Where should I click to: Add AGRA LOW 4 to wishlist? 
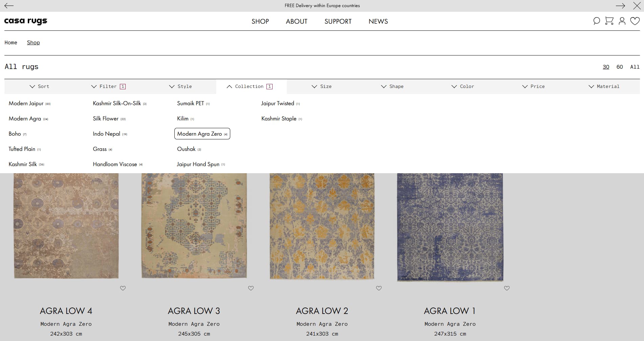(123, 288)
